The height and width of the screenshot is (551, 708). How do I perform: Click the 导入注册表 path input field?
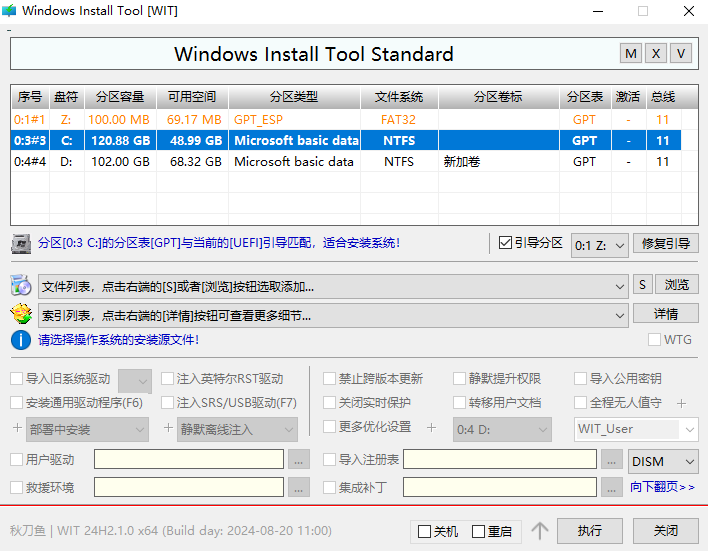pyautogui.click(x=500, y=459)
